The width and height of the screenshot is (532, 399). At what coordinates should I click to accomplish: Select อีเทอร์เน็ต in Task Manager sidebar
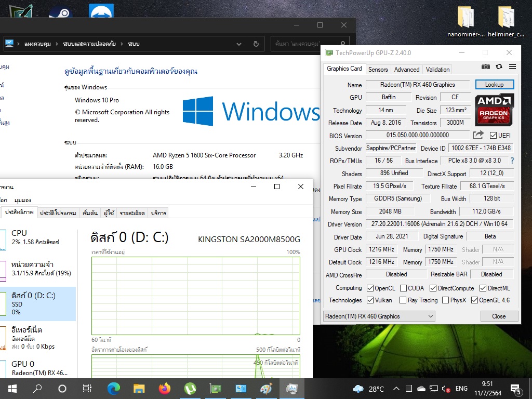[x=38, y=338]
